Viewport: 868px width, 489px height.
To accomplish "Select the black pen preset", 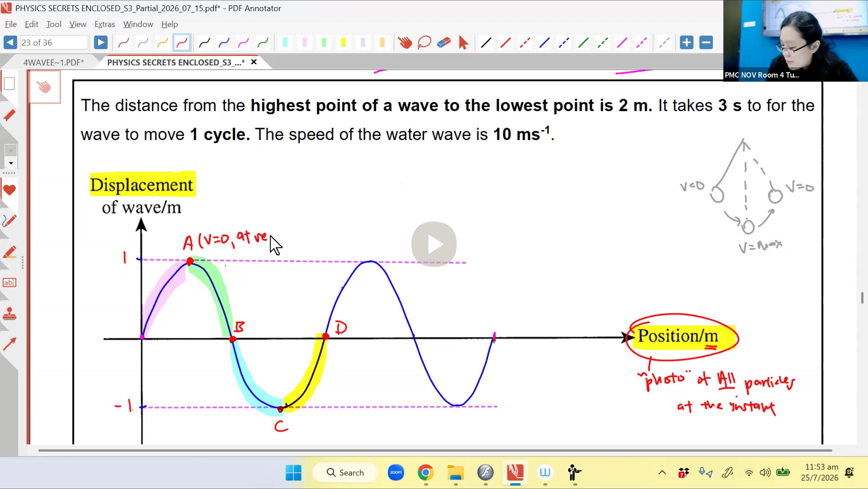I will (204, 43).
